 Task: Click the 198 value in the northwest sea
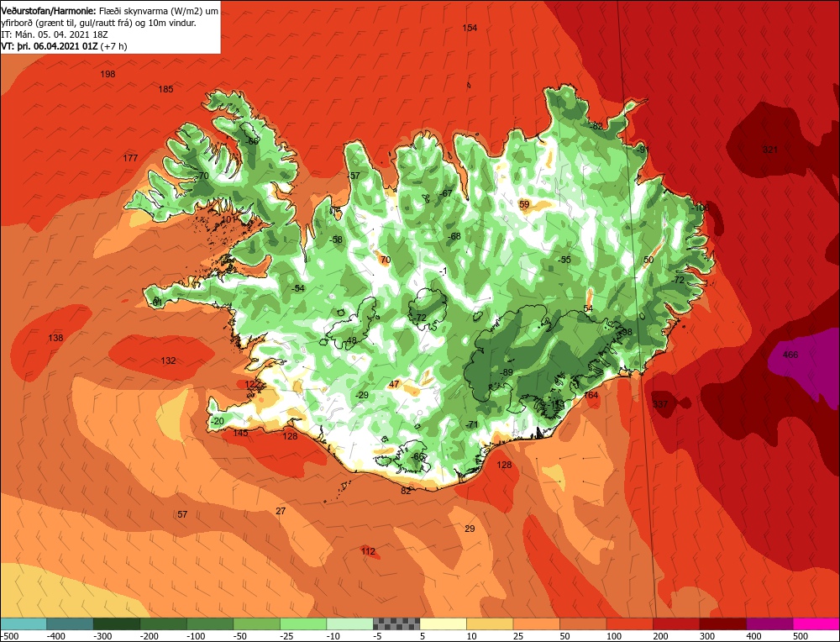point(108,74)
